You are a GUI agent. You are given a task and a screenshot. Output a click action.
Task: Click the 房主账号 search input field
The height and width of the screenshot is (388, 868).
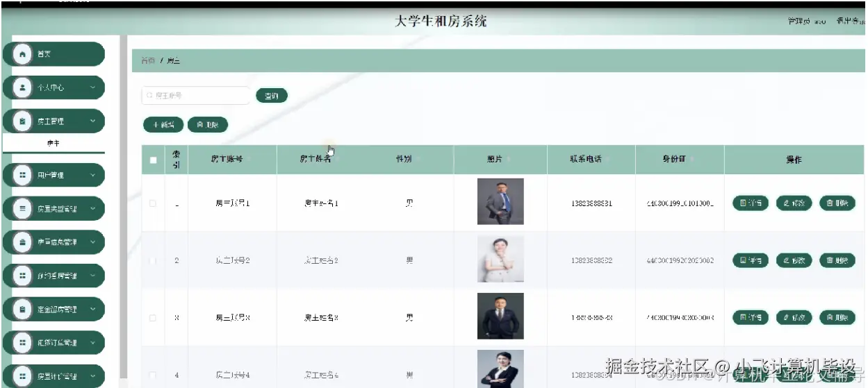[x=195, y=96]
